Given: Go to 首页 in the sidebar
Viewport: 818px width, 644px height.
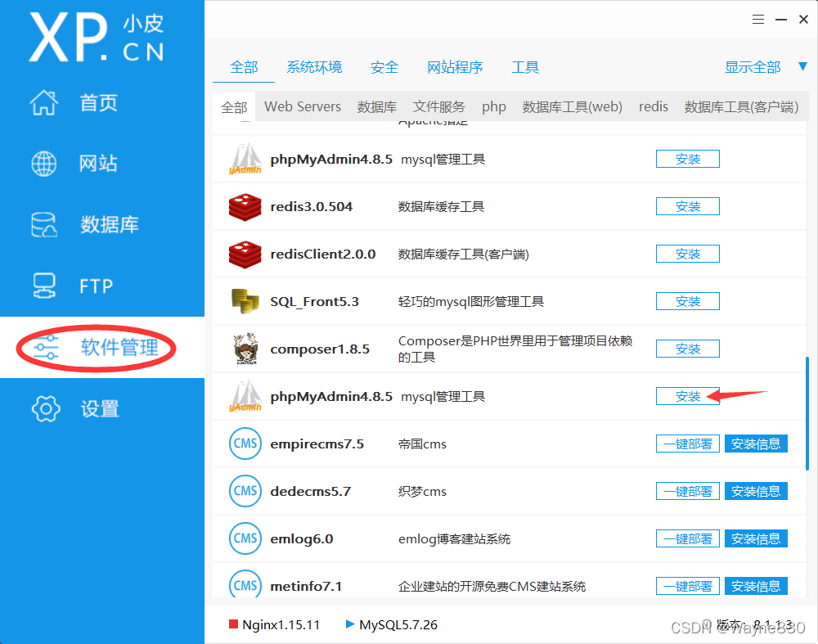Looking at the screenshot, I should click(x=99, y=103).
